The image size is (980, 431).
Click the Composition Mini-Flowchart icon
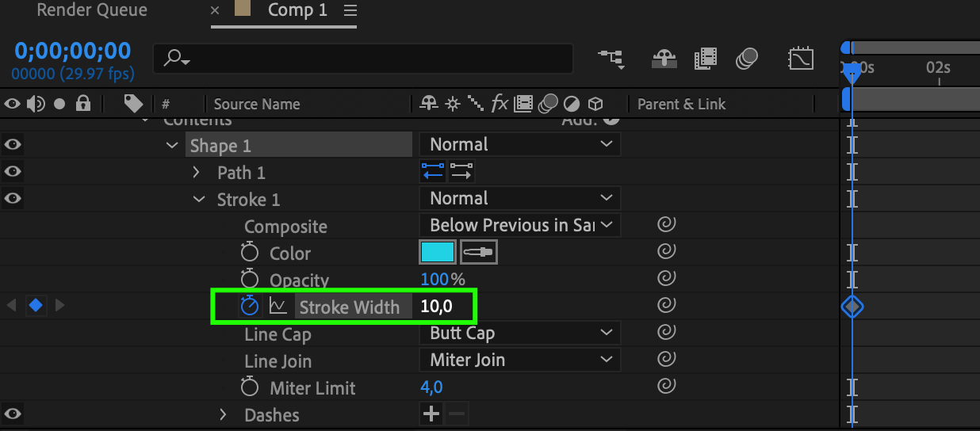(611, 59)
